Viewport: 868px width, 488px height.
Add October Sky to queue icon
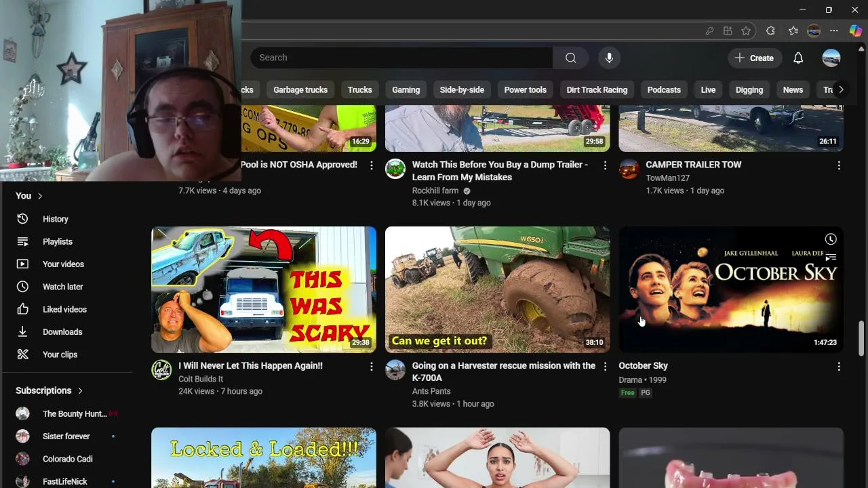(x=831, y=257)
